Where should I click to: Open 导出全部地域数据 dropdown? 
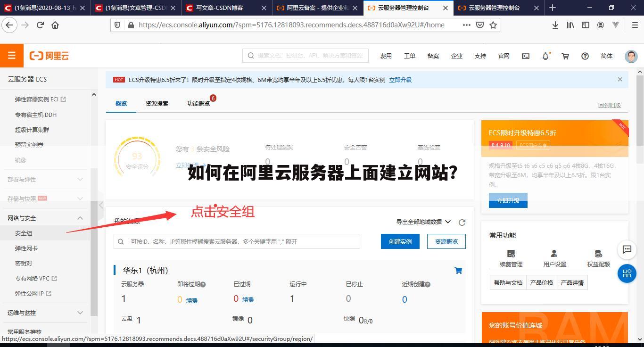[x=423, y=222]
